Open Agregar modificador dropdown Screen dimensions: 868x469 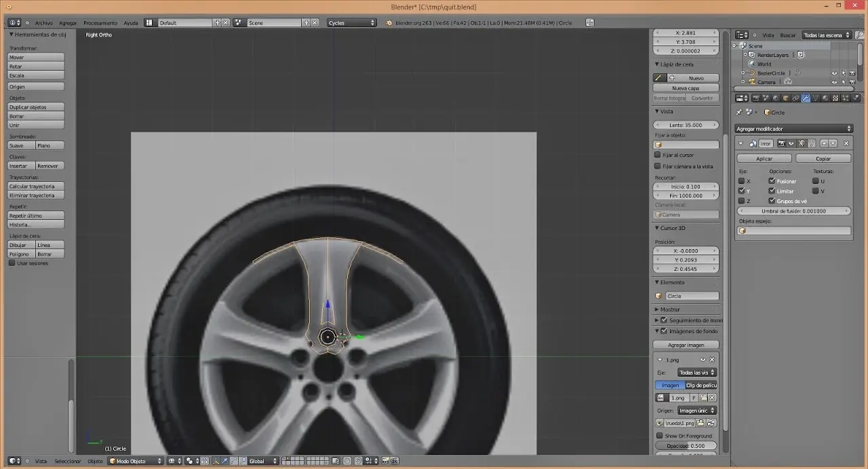tap(793, 128)
